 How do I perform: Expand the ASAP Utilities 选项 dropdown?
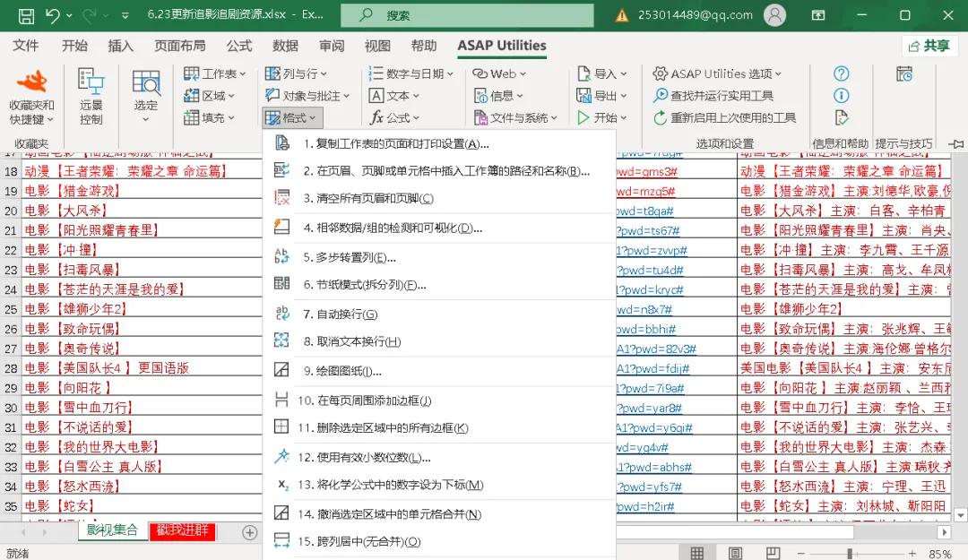[x=717, y=73]
